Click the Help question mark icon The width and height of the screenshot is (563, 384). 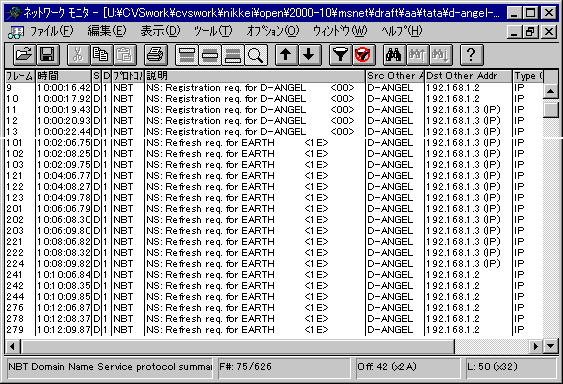click(x=471, y=55)
